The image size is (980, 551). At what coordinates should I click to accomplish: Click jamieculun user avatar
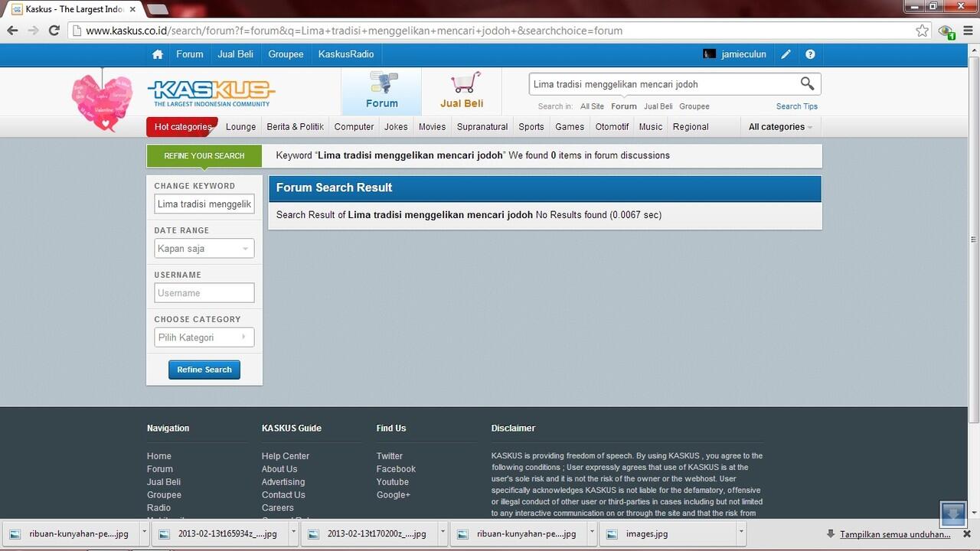pyautogui.click(x=710, y=54)
